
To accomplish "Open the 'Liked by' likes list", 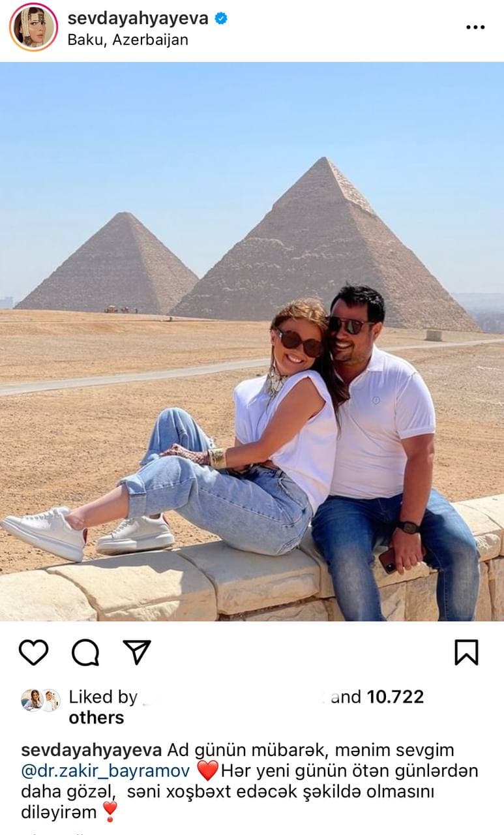I will point(103,697).
